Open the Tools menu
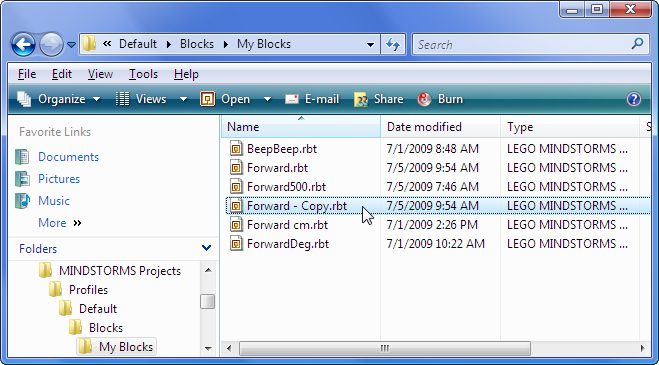 click(143, 74)
